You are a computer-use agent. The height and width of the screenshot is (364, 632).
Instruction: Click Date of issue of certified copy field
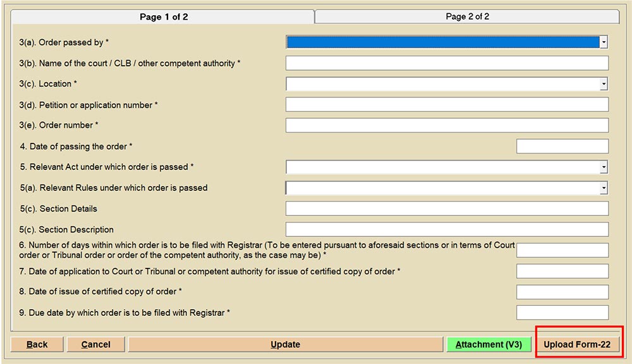pyautogui.click(x=562, y=292)
